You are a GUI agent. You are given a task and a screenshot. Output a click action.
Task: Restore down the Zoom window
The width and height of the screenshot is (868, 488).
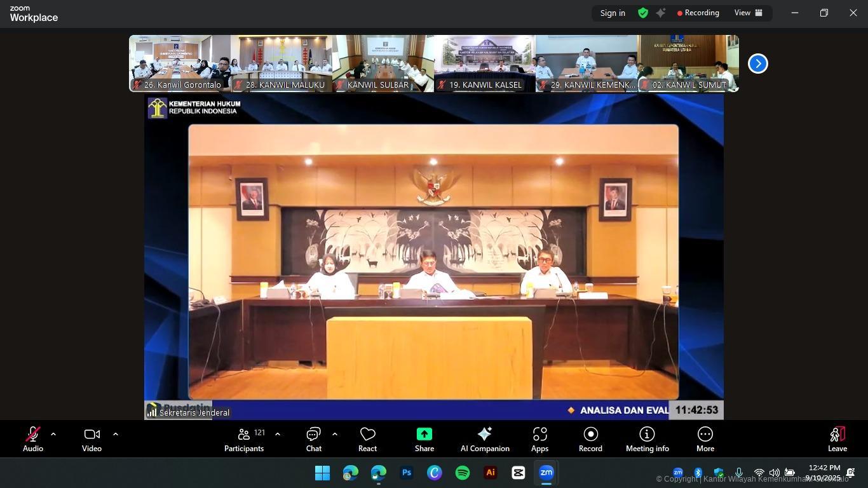824,13
